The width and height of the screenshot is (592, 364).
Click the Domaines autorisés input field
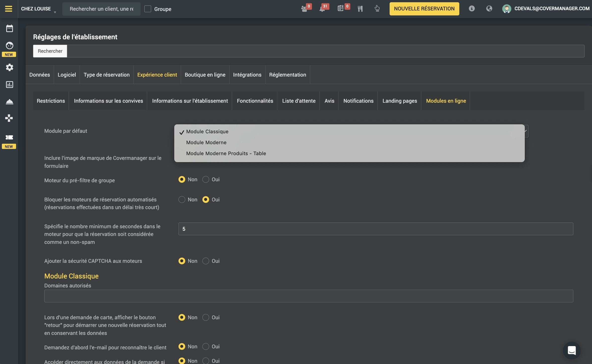click(308, 296)
